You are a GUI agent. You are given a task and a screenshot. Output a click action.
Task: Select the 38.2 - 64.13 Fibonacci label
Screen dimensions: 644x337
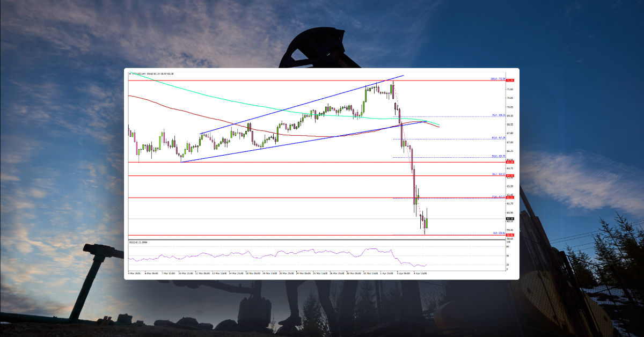tap(499, 173)
